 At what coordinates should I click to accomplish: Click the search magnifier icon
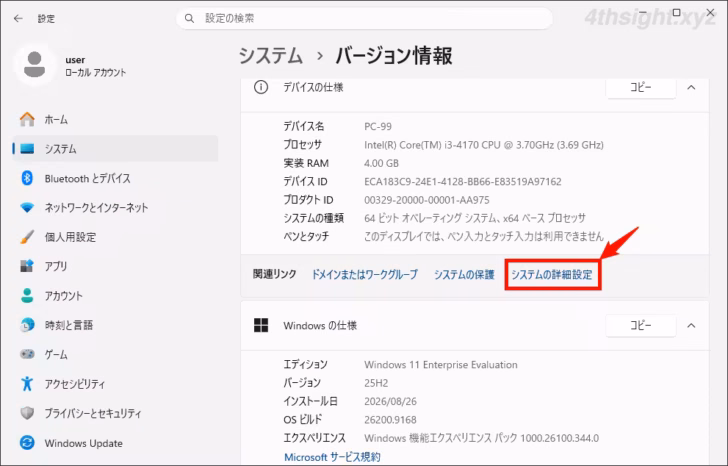(x=189, y=18)
